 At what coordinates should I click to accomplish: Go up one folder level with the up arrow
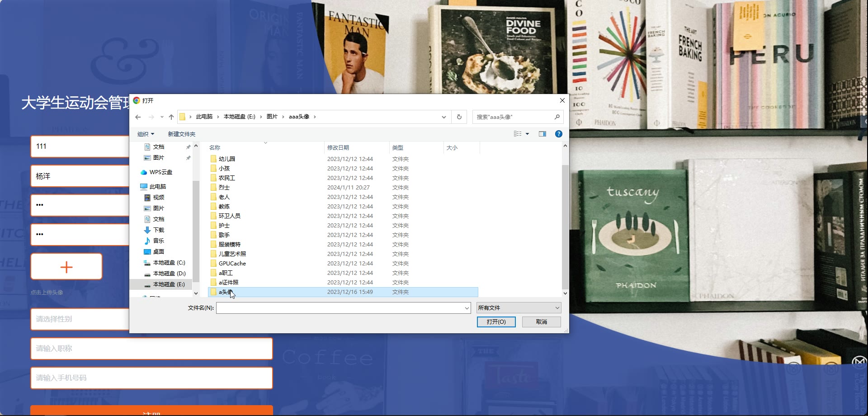point(171,117)
